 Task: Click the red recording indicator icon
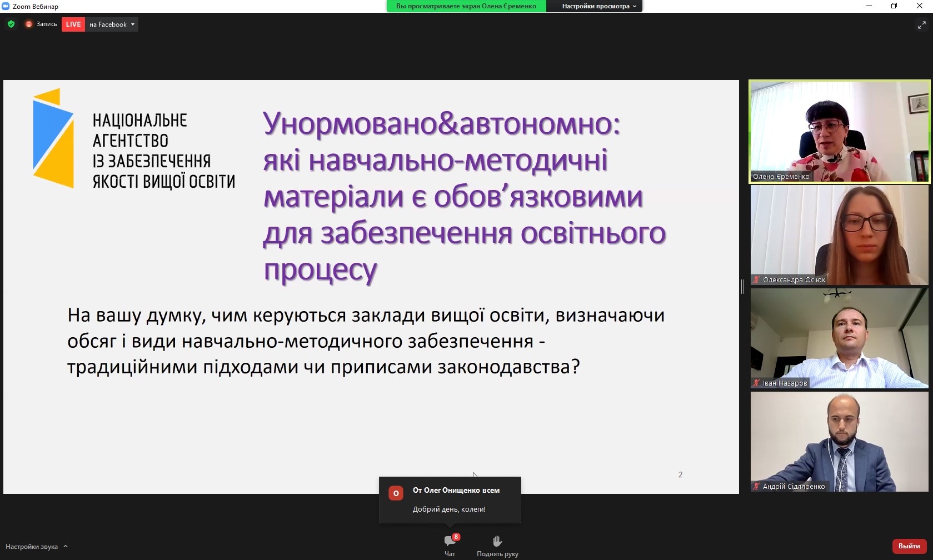[x=29, y=24]
